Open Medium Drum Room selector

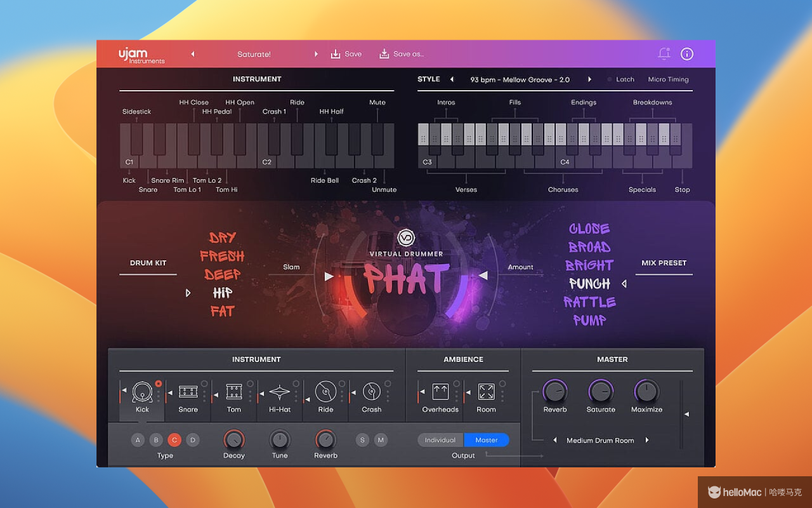pyautogui.click(x=600, y=440)
